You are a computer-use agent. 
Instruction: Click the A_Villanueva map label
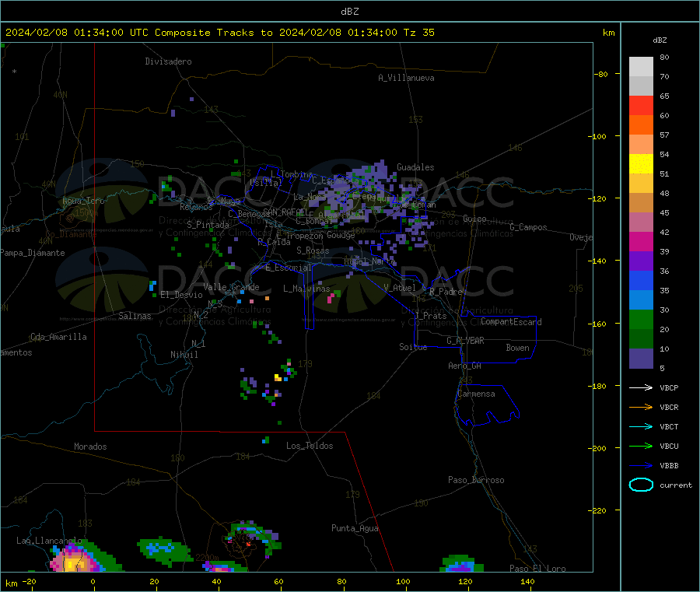[406, 78]
